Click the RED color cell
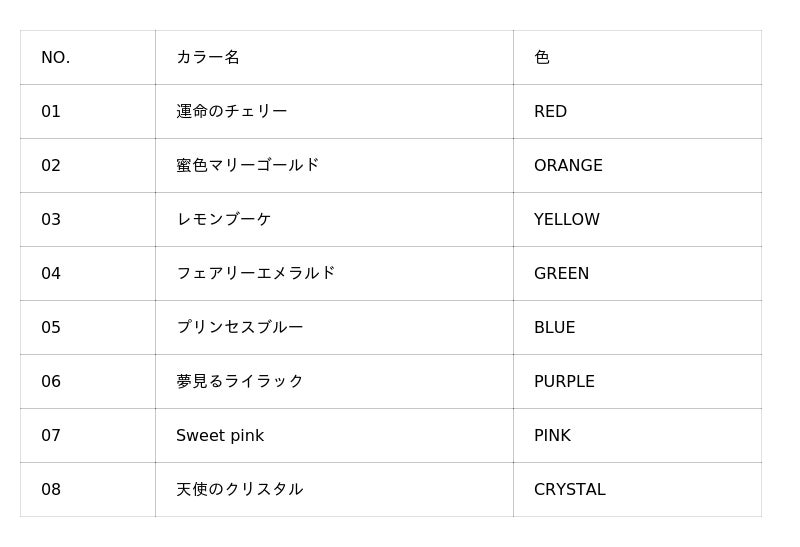 551,112
